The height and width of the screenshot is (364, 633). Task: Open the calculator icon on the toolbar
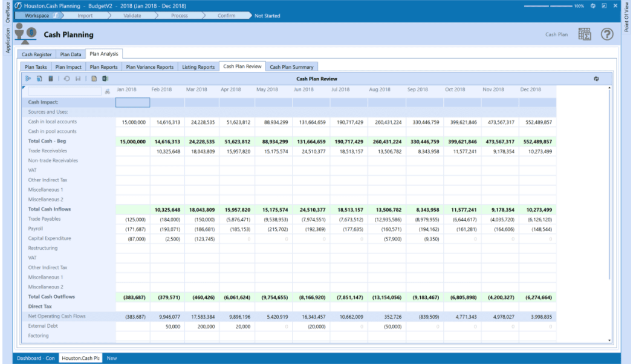click(51, 78)
